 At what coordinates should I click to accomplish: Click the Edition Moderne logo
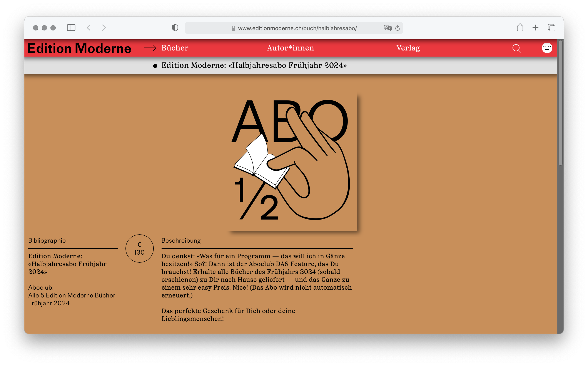[x=79, y=48]
